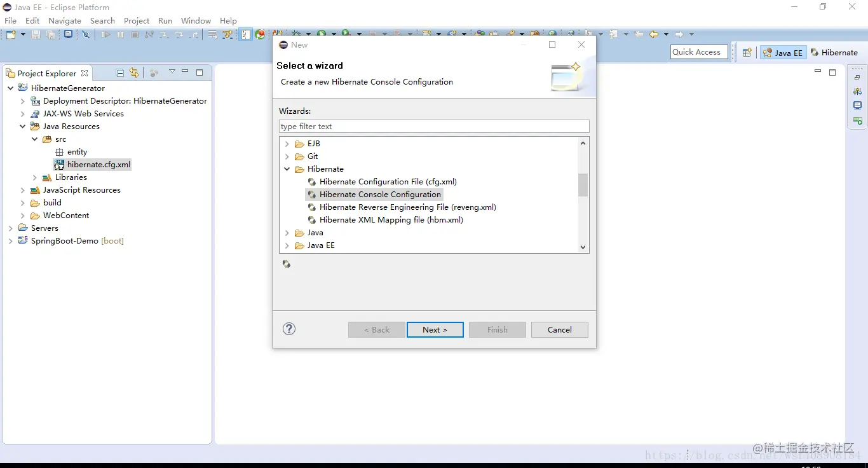868x468 pixels.
Task: Switch to the Java EE perspective
Action: click(x=783, y=53)
